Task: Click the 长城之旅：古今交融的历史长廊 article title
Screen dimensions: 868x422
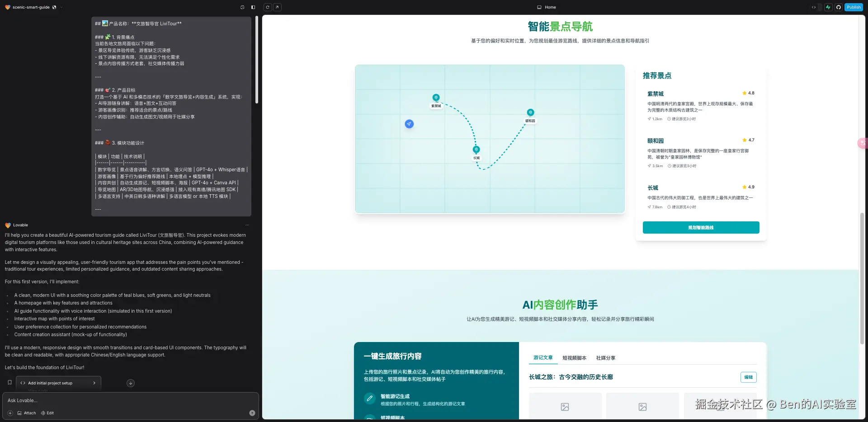Action: (571, 377)
